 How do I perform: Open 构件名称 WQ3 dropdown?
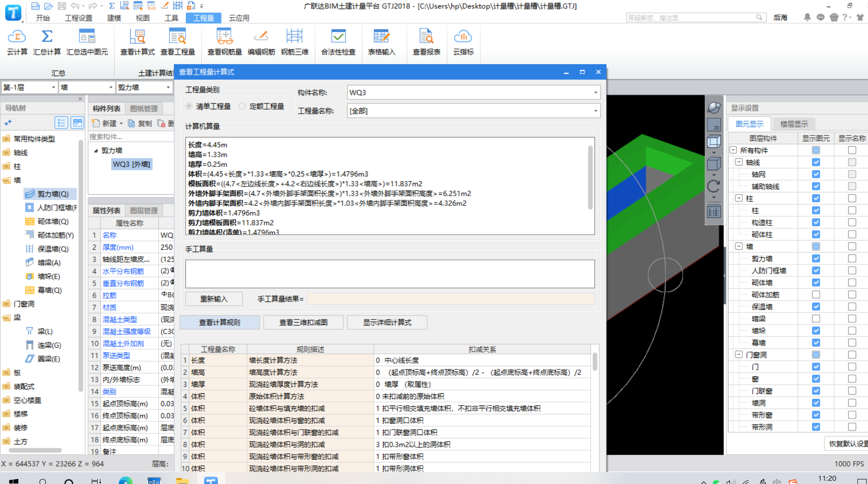tap(595, 93)
